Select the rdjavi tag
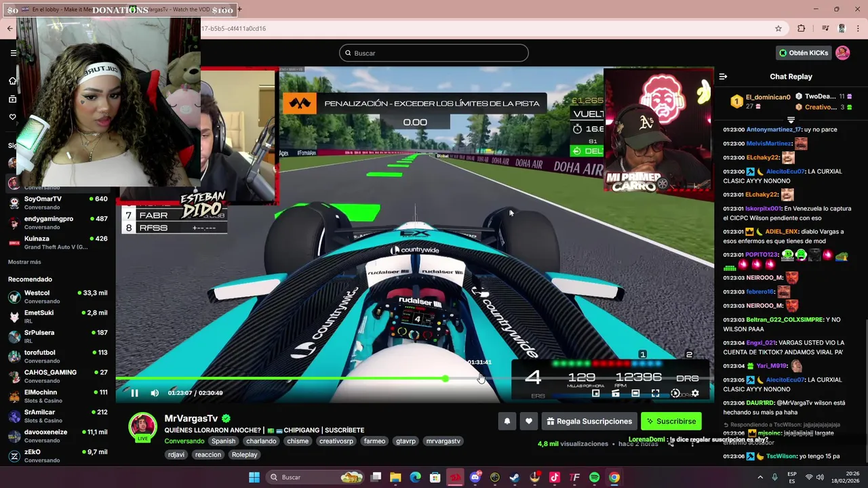The width and height of the screenshot is (868, 488). [x=176, y=455]
